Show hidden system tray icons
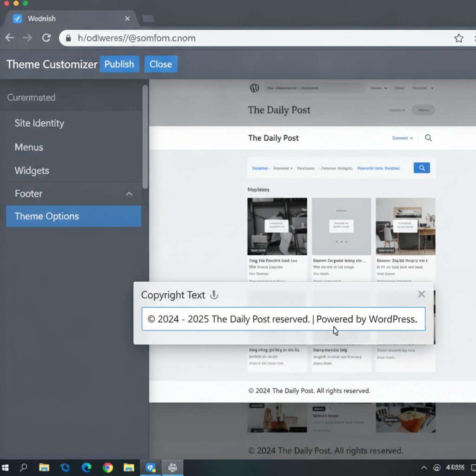Image resolution: width=476 pixels, height=476 pixels. (x=424, y=468)
